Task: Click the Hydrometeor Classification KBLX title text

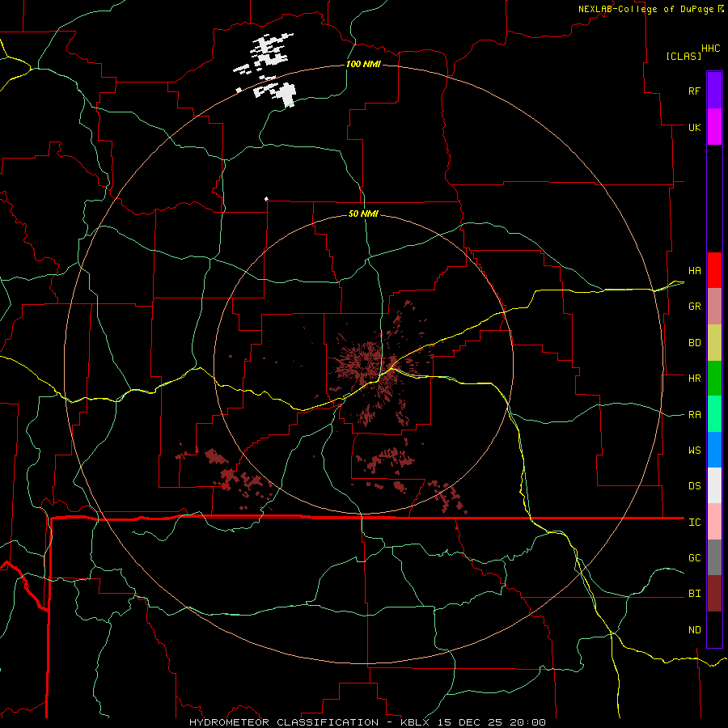Action: 367,722
